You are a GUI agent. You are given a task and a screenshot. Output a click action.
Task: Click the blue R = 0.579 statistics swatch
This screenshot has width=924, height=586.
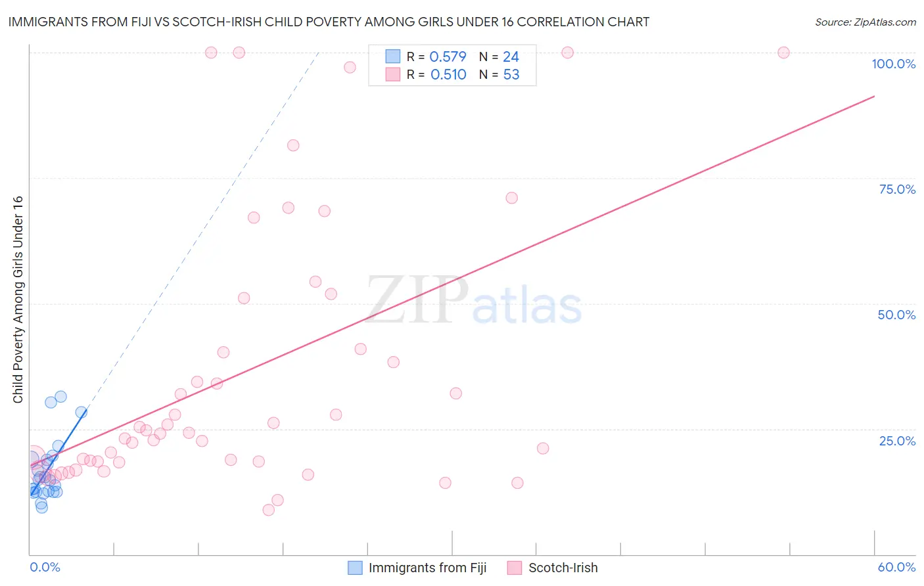tap(393, 56)
